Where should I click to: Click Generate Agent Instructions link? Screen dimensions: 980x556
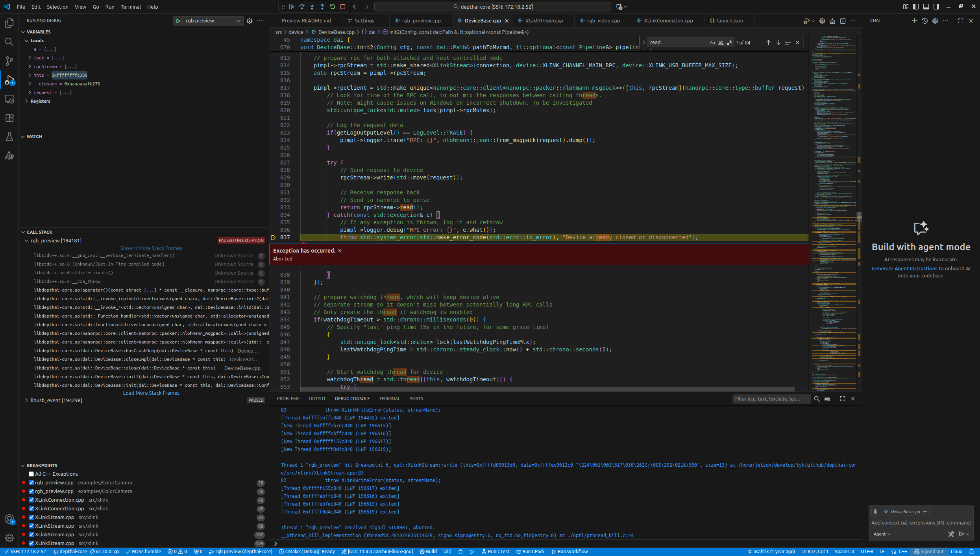point(904,269)
